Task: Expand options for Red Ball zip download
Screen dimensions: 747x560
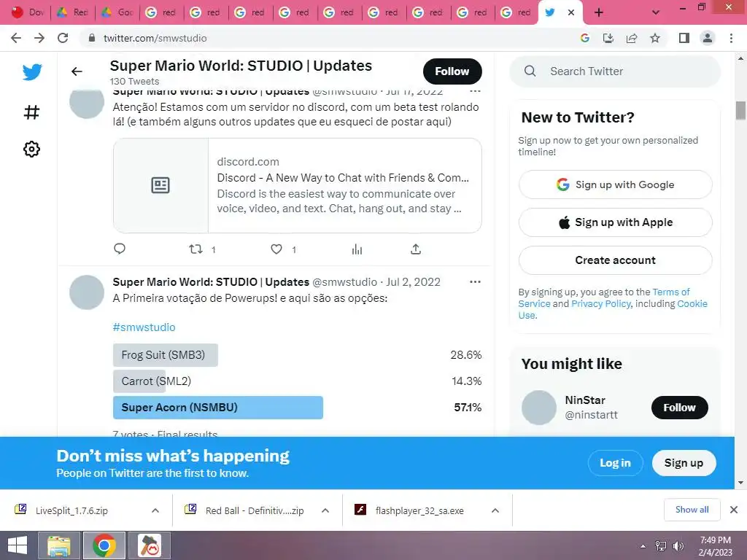Action: tap(325, 510)
